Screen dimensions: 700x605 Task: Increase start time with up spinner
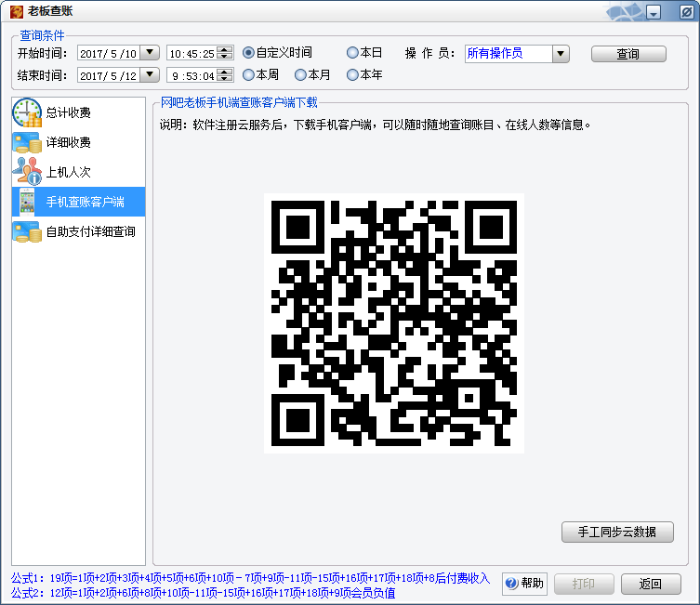click(x=225, y=49)
